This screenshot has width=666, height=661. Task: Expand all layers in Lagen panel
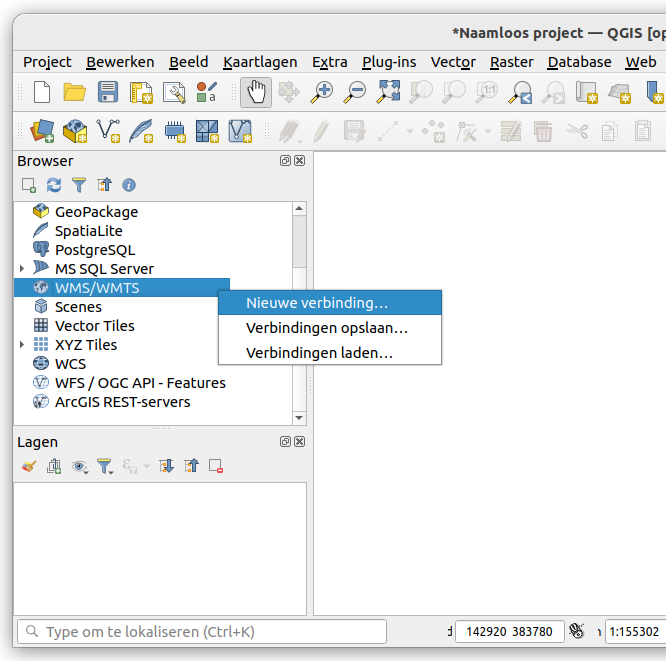166,466
